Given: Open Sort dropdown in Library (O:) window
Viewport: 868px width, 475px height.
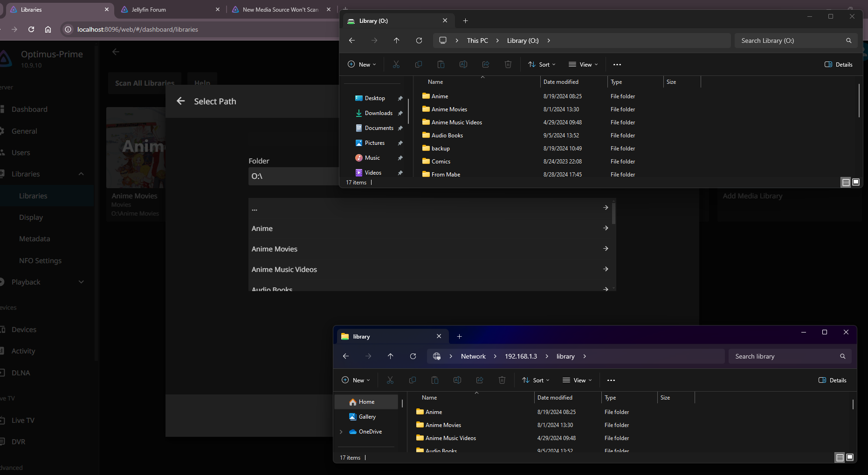Looking at the screenshot, I should pyautogui.click(x=542, y=64).
